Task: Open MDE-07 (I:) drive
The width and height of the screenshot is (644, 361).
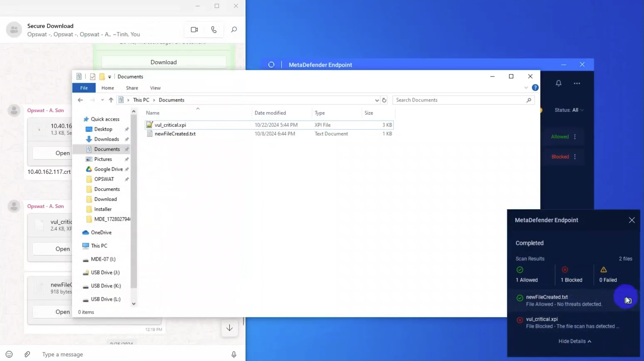Action: point(103,259)
